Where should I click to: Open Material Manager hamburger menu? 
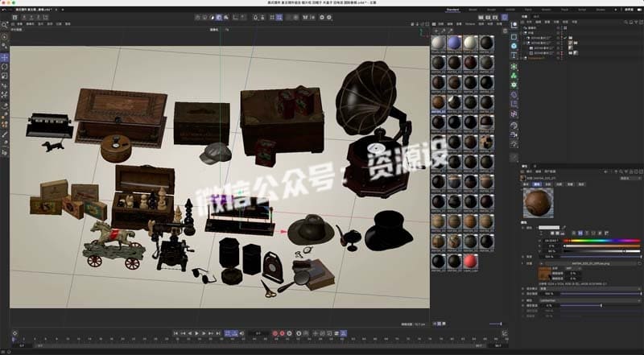(434, 24)
